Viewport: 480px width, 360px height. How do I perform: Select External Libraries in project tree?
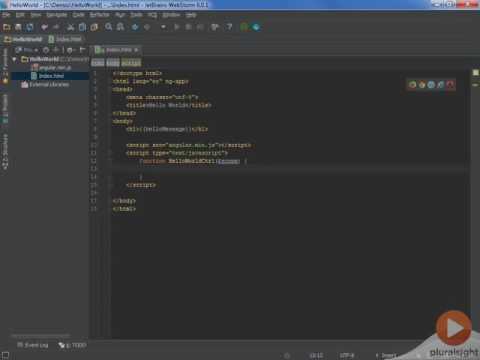point(45,84)
